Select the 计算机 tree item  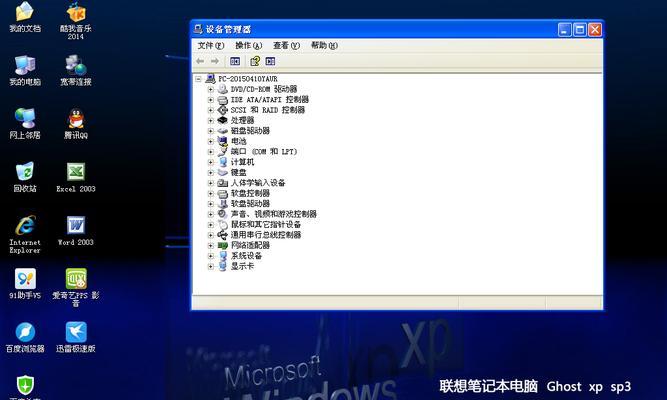(x=242, y=162)
